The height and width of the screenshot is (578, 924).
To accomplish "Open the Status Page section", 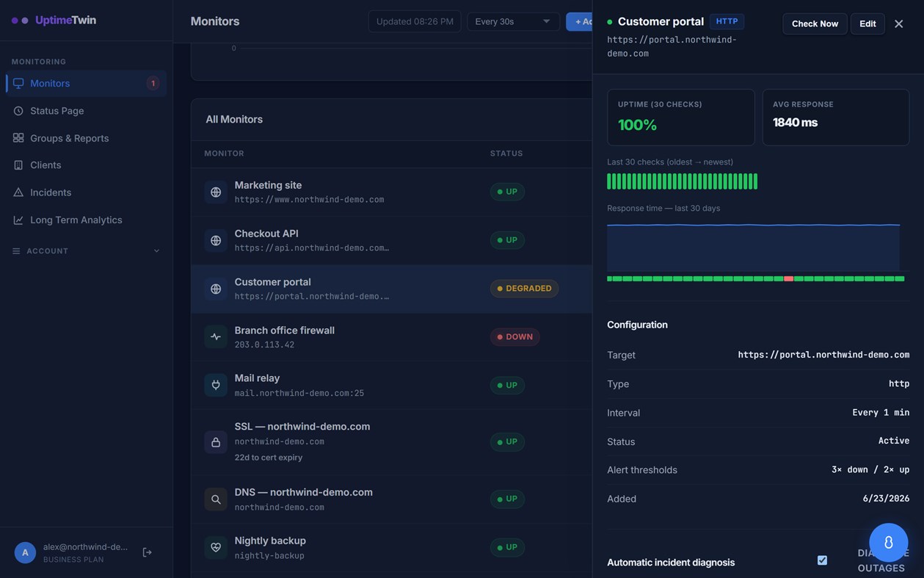I will 86,111.
